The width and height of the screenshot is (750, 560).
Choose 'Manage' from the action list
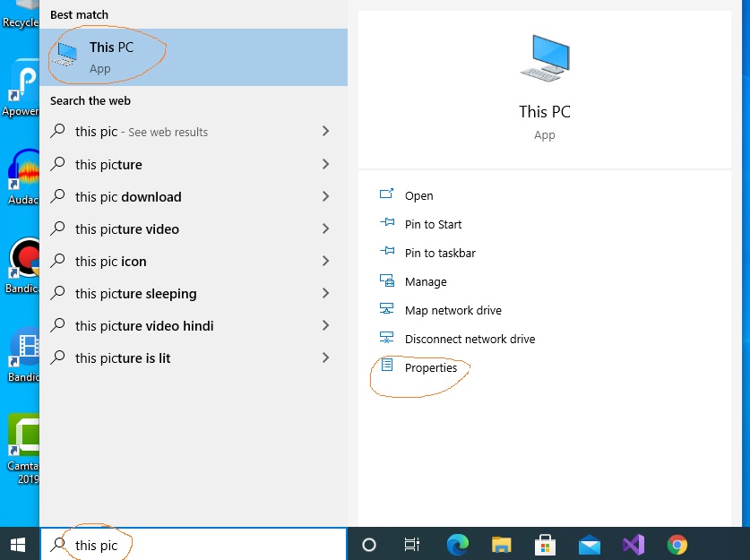point(423,281)
